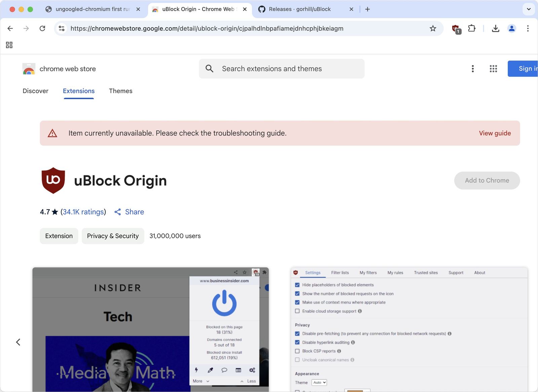Bookmark the page with the star icon
The image size is (538, 392).
tap(433, 29)
